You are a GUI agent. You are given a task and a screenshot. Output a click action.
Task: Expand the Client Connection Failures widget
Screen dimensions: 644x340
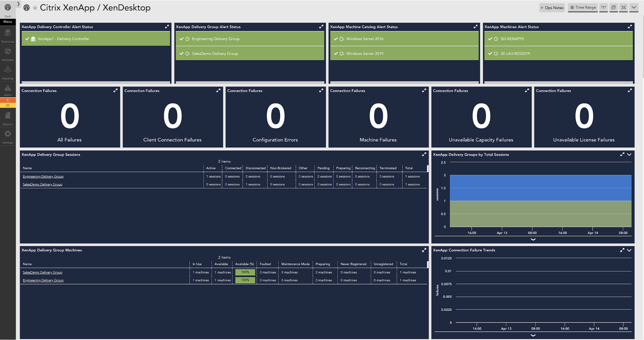tap(218, 90)
